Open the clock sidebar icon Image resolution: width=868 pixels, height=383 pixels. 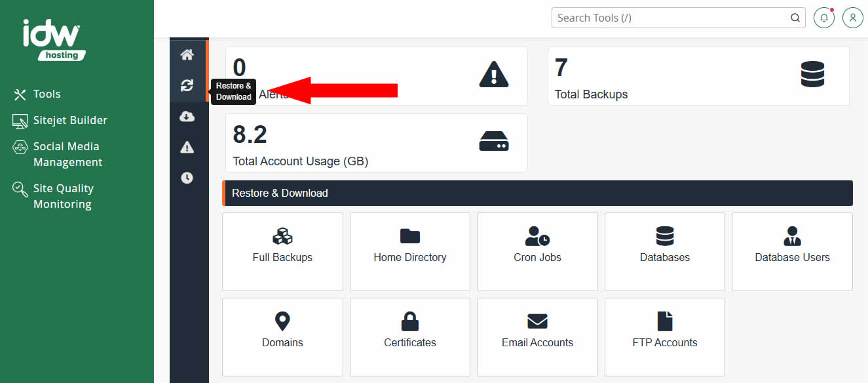[187, 178]
